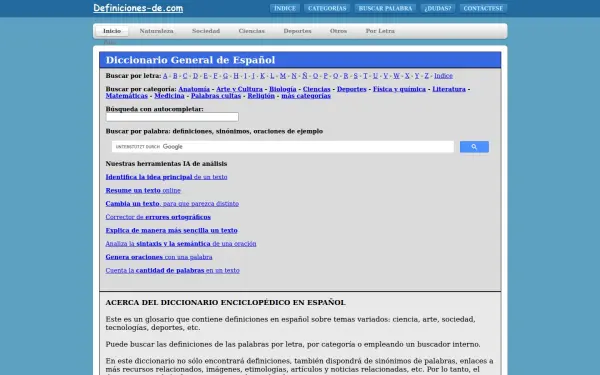Screen dimensions: 600x375
Task: Browse words starting with letter K
Action: pyautogui.click(x=262, y=76)
